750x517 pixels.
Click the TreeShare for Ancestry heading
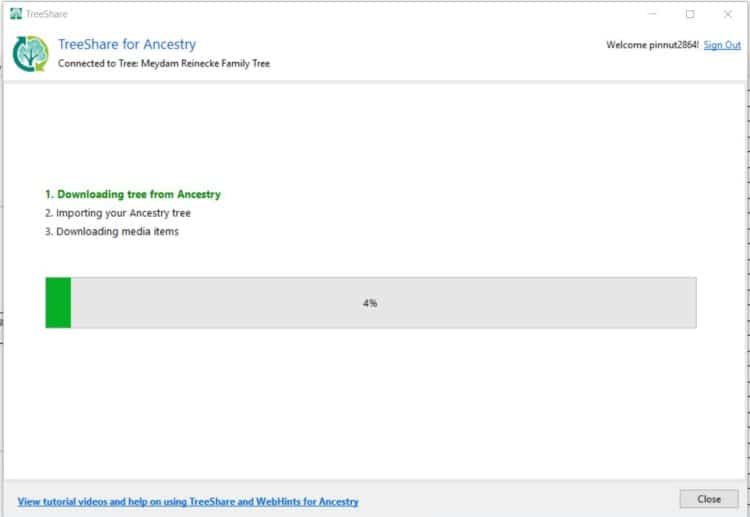click(x=127, y=44)
